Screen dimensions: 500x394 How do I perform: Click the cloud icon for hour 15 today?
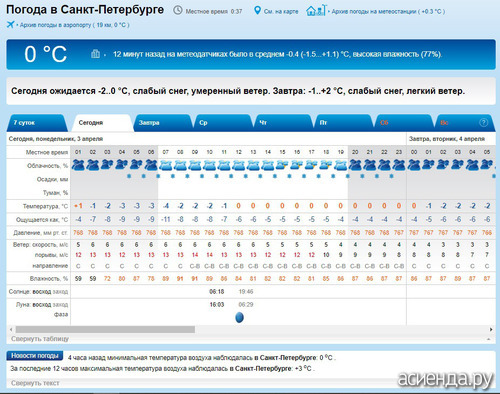pos(282,165)
